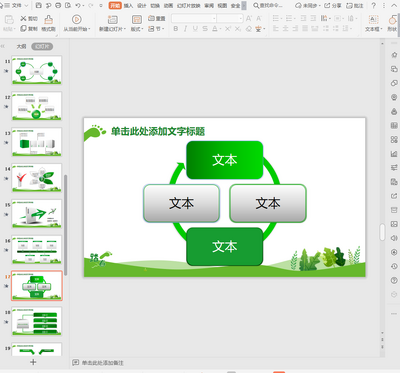Open the font name combo box dropdown
The height and width of the screenshot is (373, 400).
(214, 18)
